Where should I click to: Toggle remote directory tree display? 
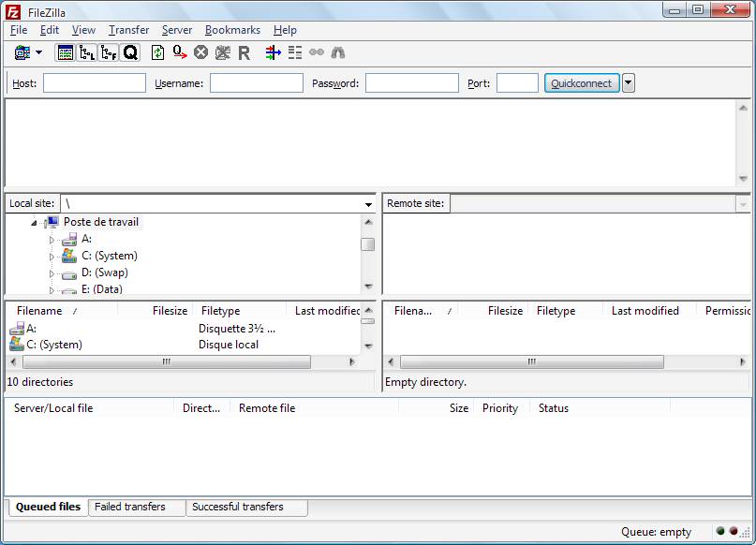[x=109, y=52]
